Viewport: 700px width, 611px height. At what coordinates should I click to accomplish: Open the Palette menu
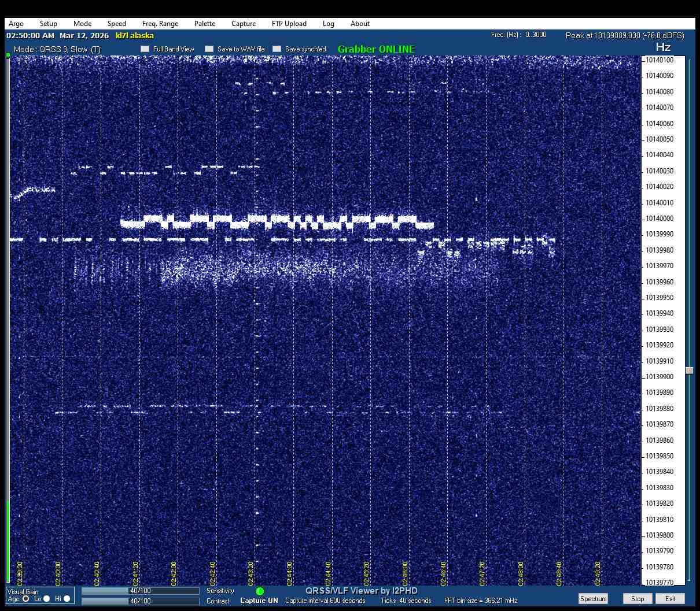click(205, 24)
